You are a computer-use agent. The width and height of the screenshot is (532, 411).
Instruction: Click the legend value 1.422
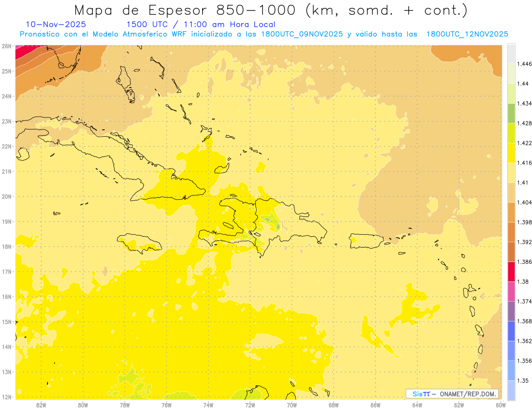click(524, 143)
